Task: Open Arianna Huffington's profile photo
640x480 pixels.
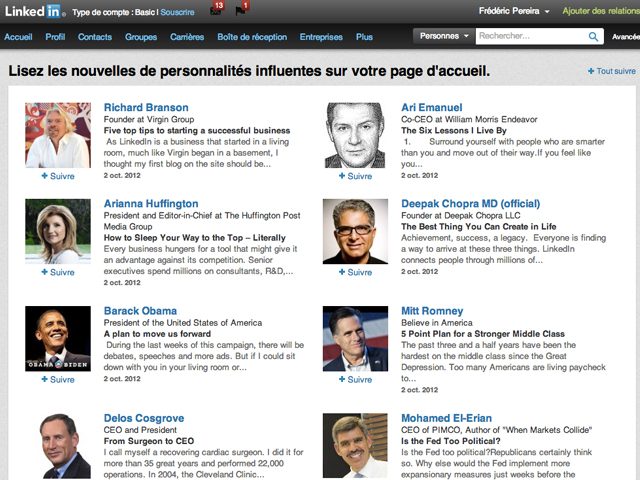Action: tap(58, 231)
